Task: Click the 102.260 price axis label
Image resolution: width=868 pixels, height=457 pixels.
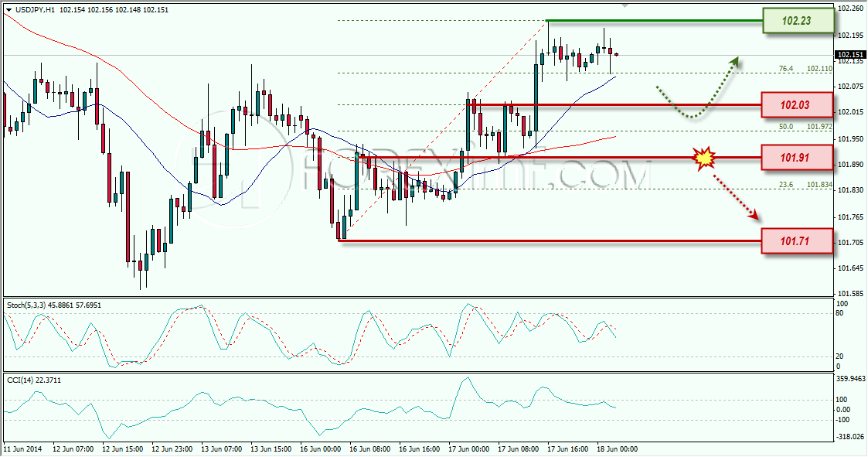Action: tap(850, 9)
